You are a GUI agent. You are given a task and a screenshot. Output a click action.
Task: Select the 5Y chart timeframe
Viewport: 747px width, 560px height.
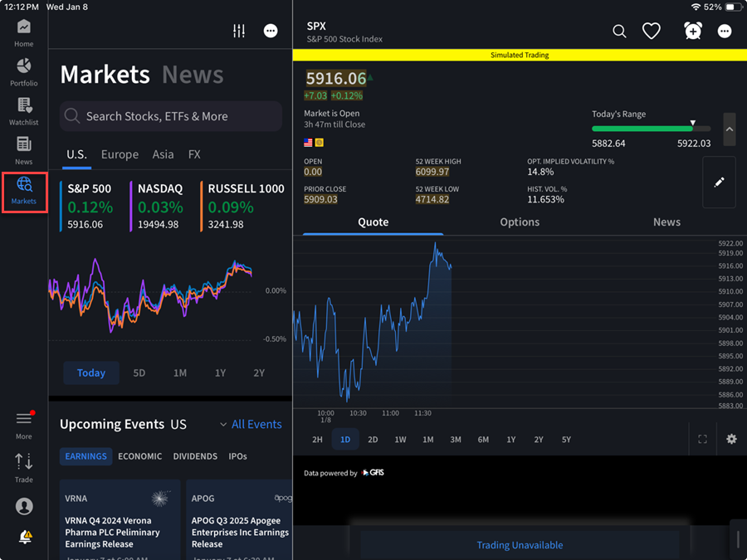566,440
